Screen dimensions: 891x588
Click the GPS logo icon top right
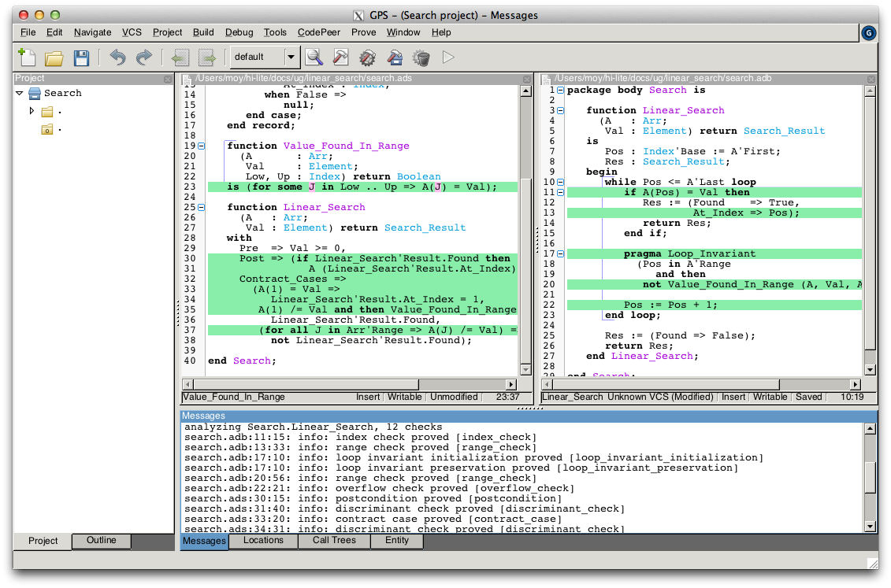[868, 33]
